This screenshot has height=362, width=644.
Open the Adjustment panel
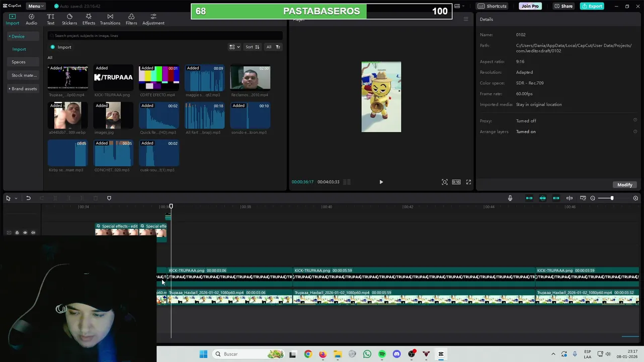153,20
